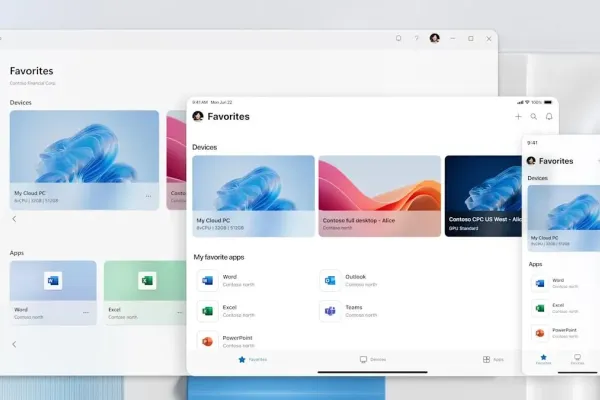Click "My favorite apps" heading in tablet window
The image size is (600, 400).
tap(218, 257)
